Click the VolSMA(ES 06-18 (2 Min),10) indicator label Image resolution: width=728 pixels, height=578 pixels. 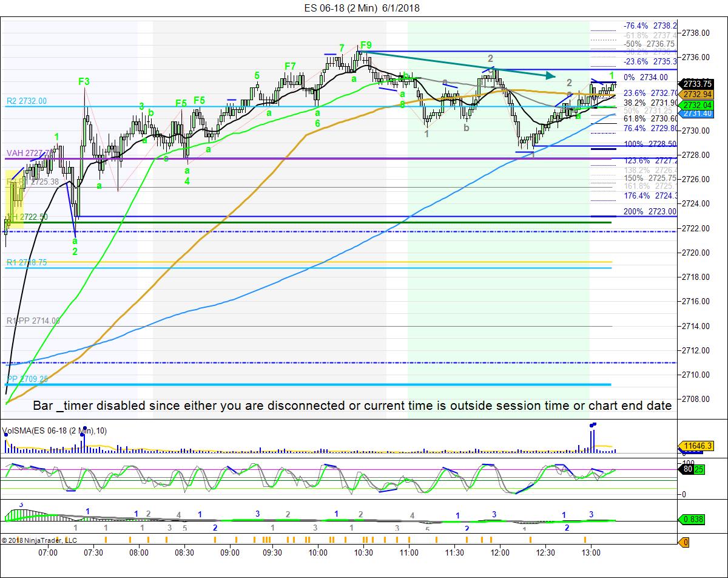[55, 431]
